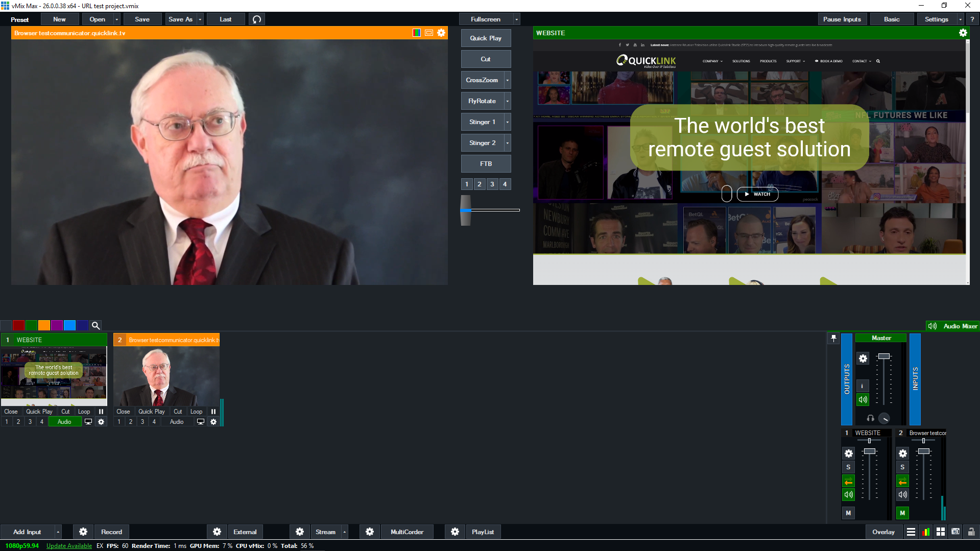Viewport: 980px width, 551px height.
Task: Click the undo arrow icon next to Last
Action: click(x=257, y=19)
